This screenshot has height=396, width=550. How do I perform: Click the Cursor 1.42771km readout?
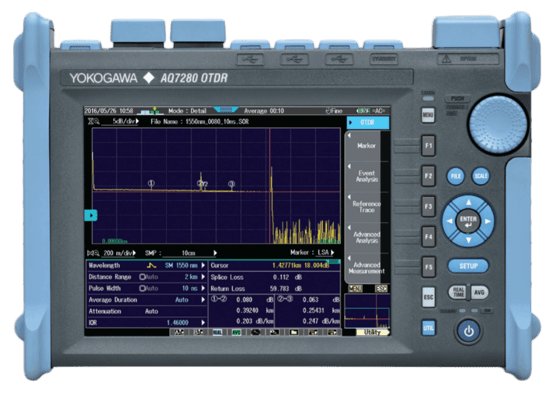pos(275,266)
